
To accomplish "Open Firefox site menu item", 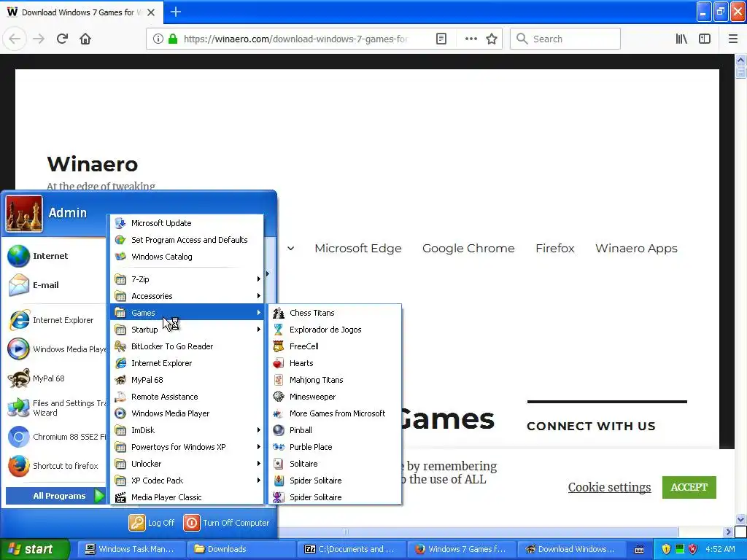I will (x=555, y=248).
